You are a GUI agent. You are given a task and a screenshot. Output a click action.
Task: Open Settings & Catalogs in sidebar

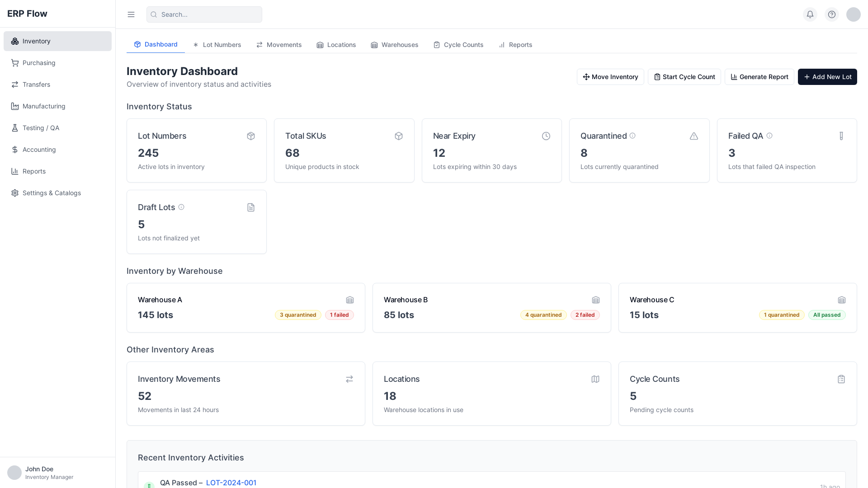tap(57, 193)
